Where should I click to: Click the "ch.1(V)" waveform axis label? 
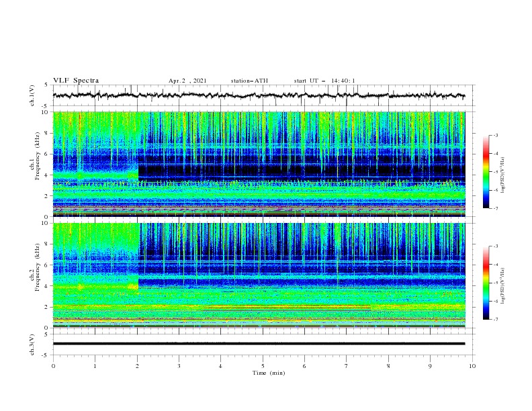pyautogui.click(x=32, y=95)
